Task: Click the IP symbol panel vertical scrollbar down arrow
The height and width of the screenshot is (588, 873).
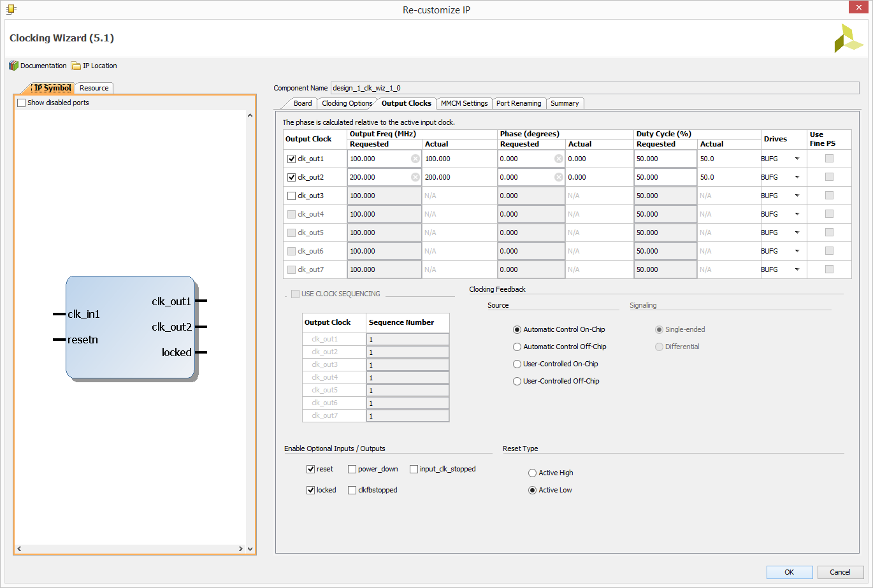Action: [x=250, y=549]
